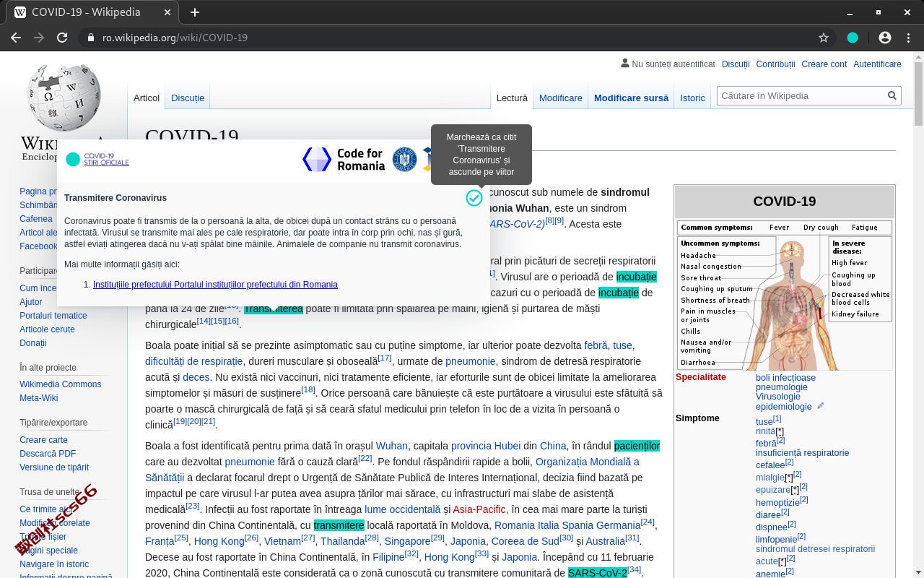Switch to the Articol tab
The width and height of the screenshot is (924, 578).
(147, 98)
